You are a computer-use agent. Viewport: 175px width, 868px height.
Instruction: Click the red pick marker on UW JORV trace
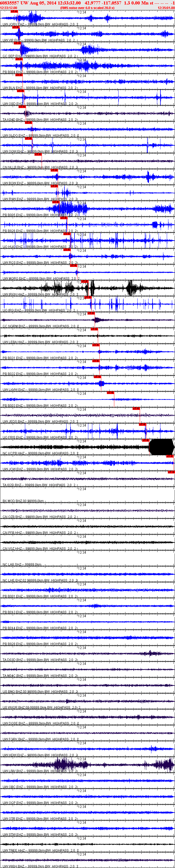pyautogui.click(x=14, y=11)
